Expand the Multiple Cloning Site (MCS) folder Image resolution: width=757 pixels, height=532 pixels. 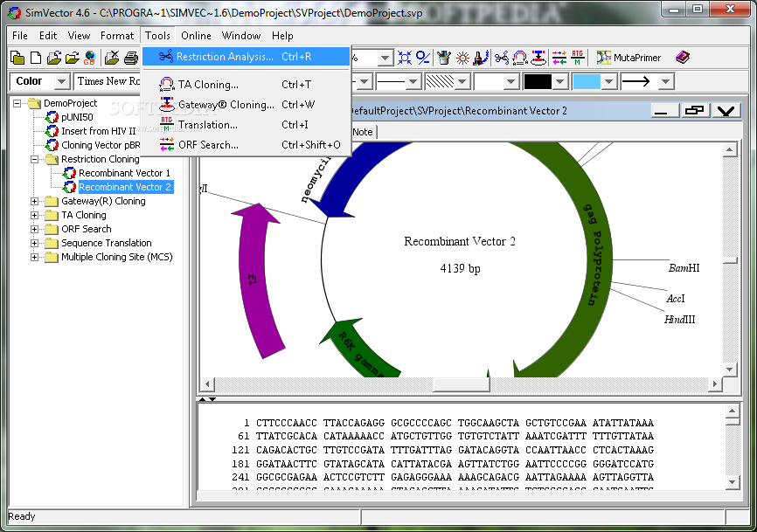coord(34,257)
